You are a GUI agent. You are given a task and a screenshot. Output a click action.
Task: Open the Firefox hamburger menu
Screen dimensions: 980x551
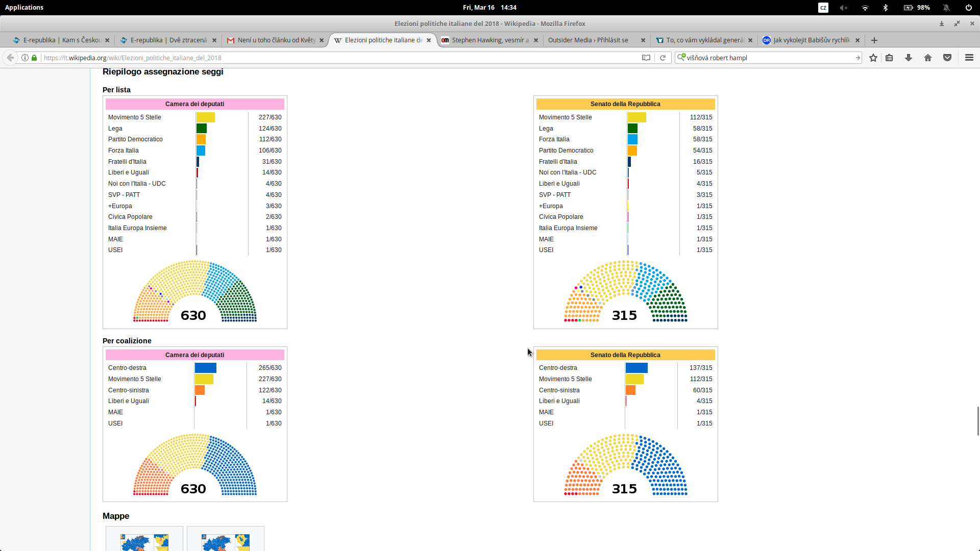(x=969, y=58)
